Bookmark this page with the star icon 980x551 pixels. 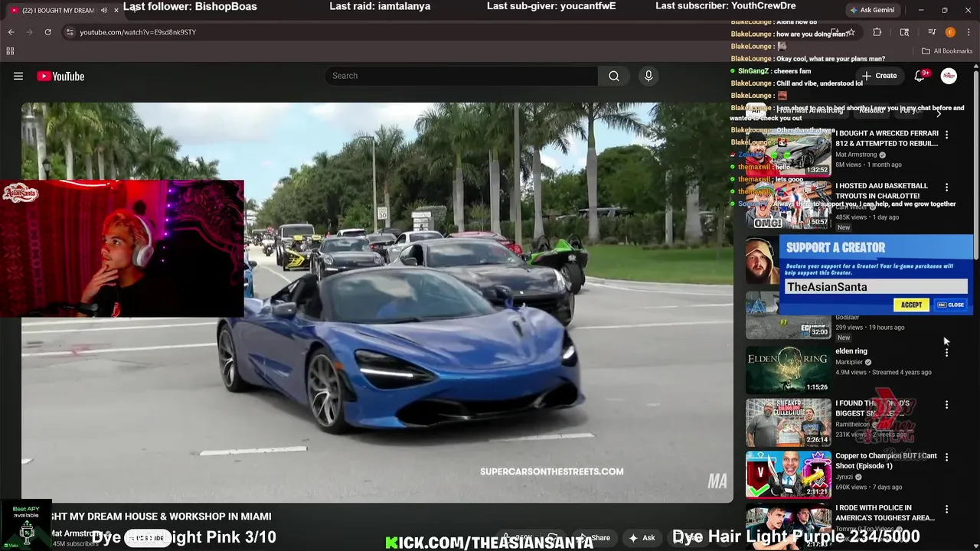coord(851,32)
